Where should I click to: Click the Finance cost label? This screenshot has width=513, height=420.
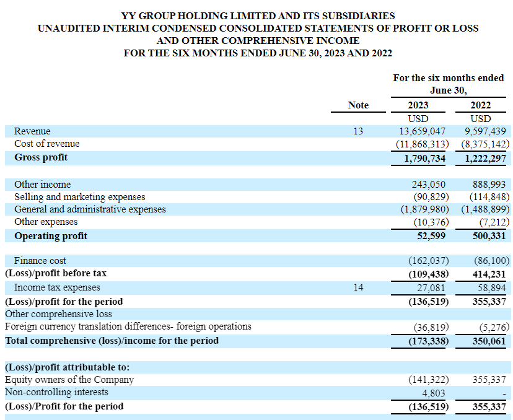click(40, 261)
